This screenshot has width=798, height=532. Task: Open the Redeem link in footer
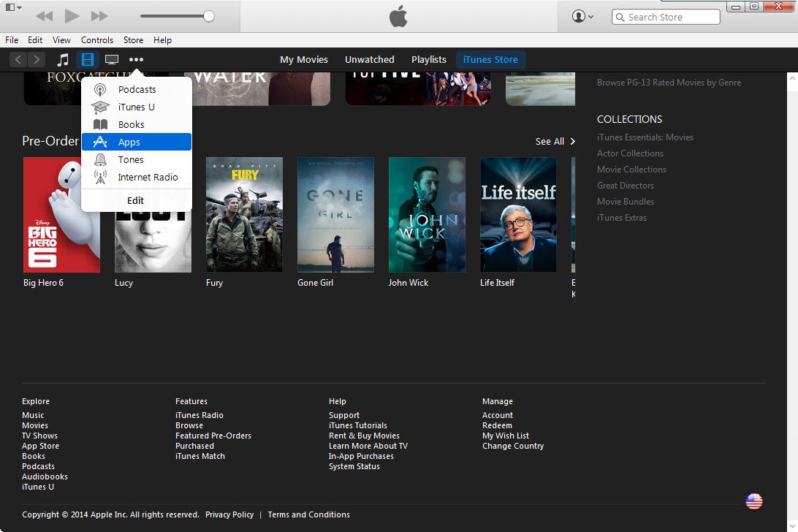[497, 425]
